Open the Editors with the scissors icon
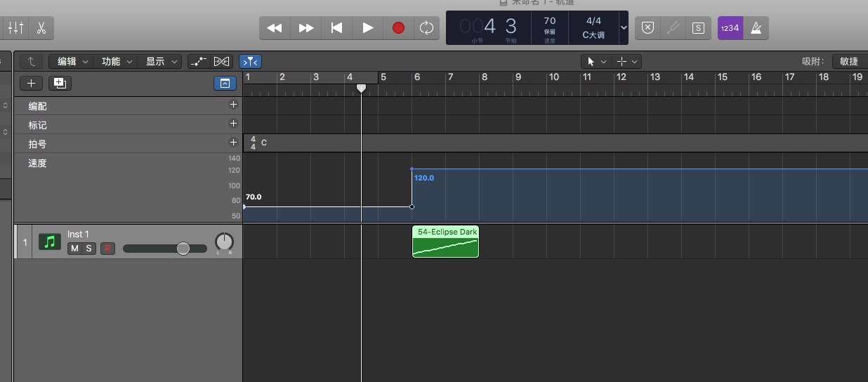The width and height of the screenshot is (868, 382). pyautogui.click(x=41, y=28)
